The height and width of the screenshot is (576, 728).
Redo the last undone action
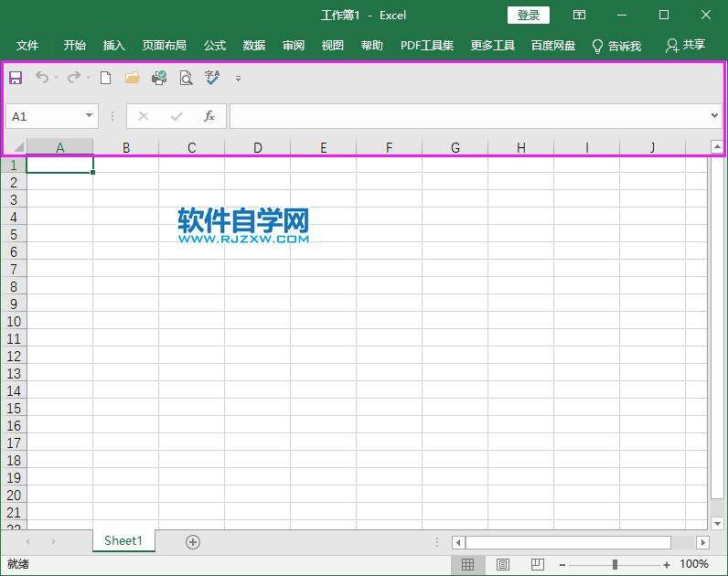74,77
